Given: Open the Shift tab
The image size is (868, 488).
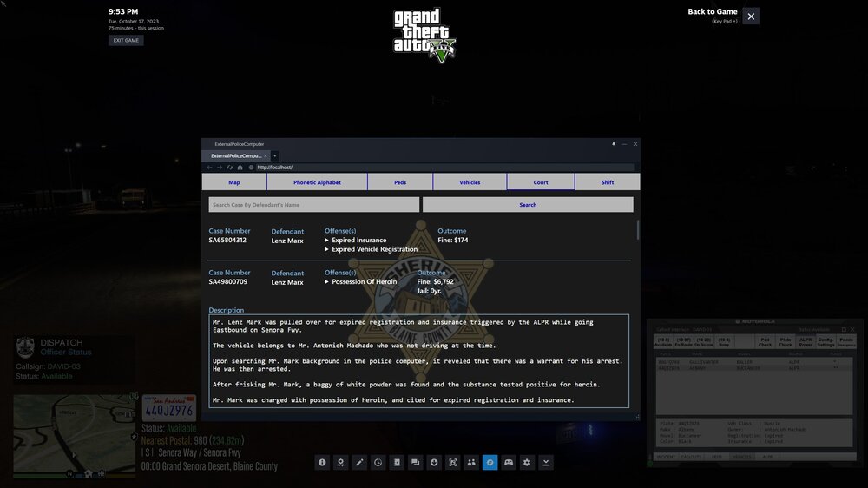Looking at the screenshot, I should 608,182.
